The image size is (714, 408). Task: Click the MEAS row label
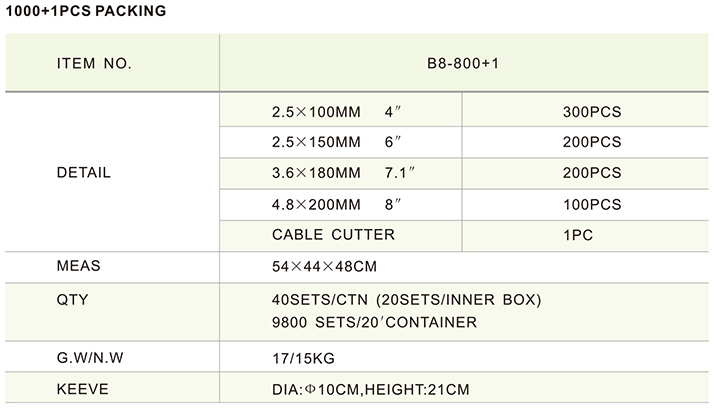pos(80,267)
